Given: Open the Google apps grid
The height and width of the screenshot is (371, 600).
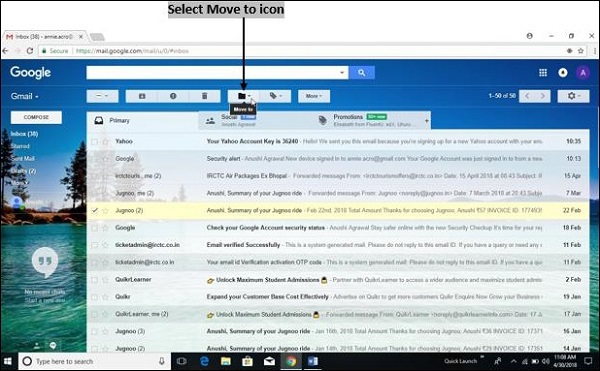Looking at the screenshot, I should click(543, 73).
